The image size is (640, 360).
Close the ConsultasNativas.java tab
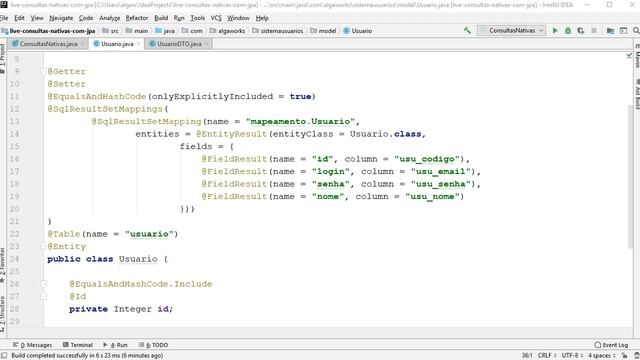pos(83,44)
